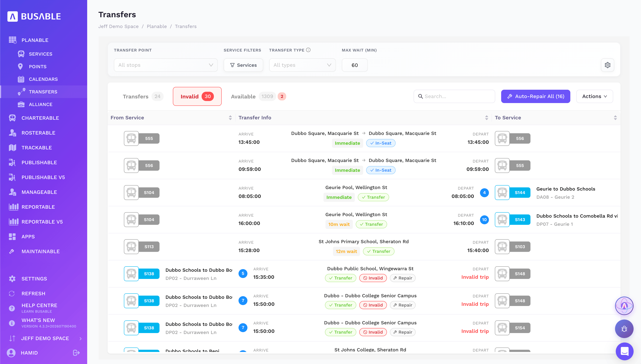
Task: Click Repair for the S154 row
Action: tap(402, 332)
